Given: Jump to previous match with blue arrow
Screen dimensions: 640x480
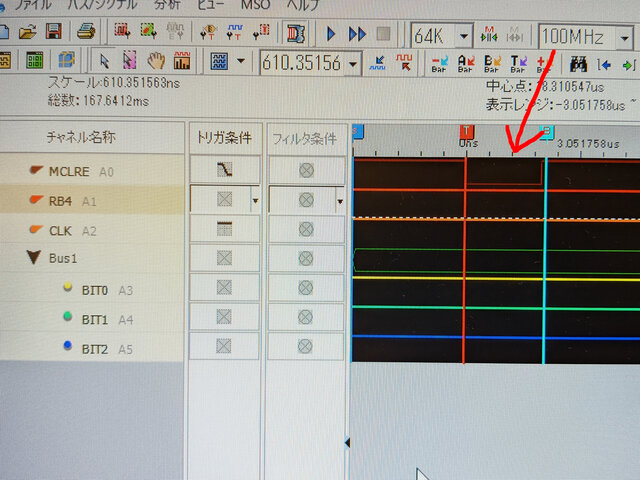Looking at the screenshot, I should point(604,65).
